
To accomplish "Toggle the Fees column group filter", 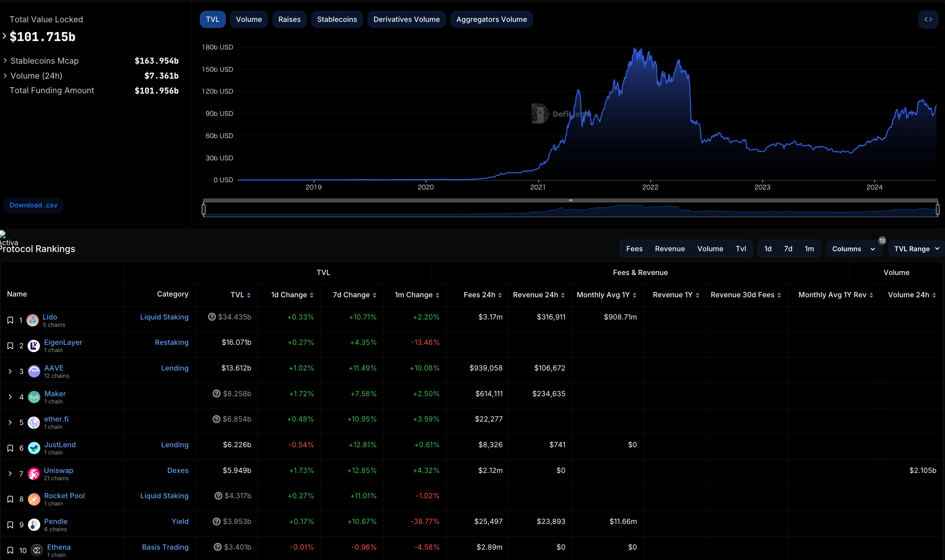I will tap(634, 249).
